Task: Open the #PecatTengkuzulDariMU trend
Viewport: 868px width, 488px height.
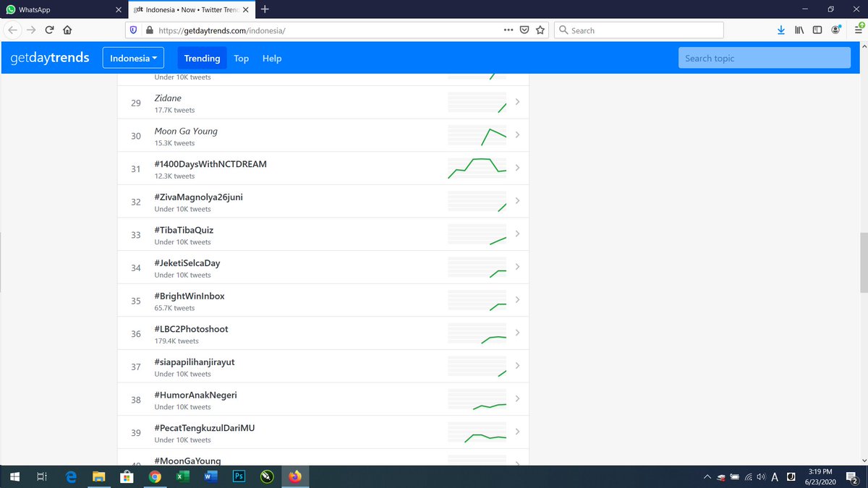Action: pyautogui.click(x=205, y=428)
